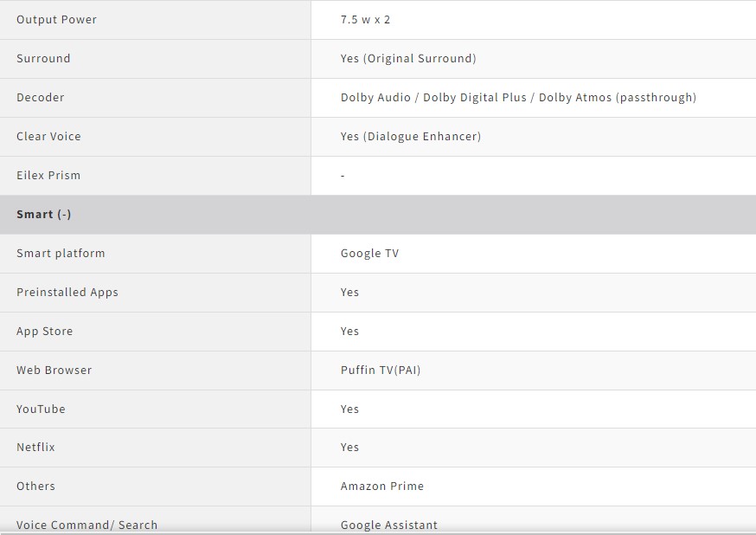Select the Dolby Audio decoder value text
The image size is (756, 535).
click(x=518, y=98)
